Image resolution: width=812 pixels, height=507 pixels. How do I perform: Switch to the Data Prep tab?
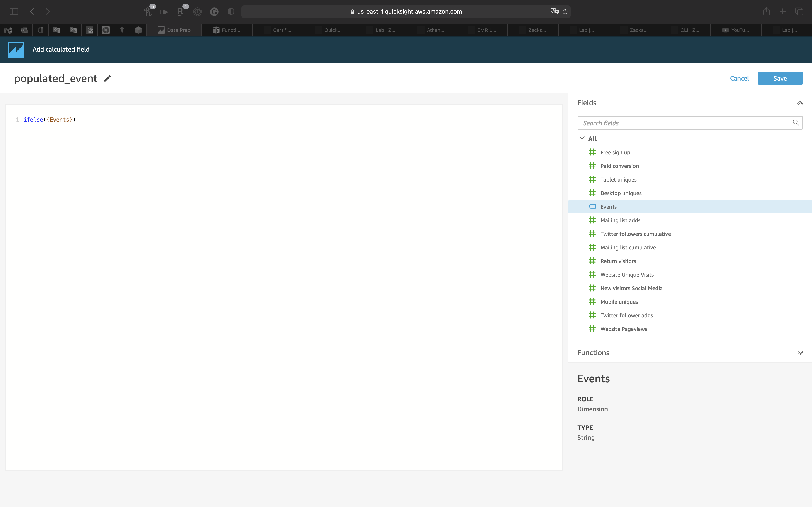174,30
